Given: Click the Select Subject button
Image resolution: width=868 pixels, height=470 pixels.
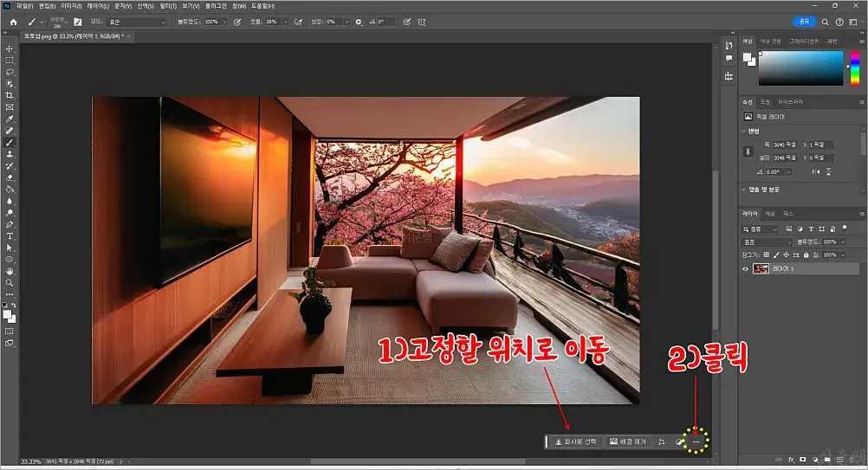Looking at the screenshot, I should (576, 441).
